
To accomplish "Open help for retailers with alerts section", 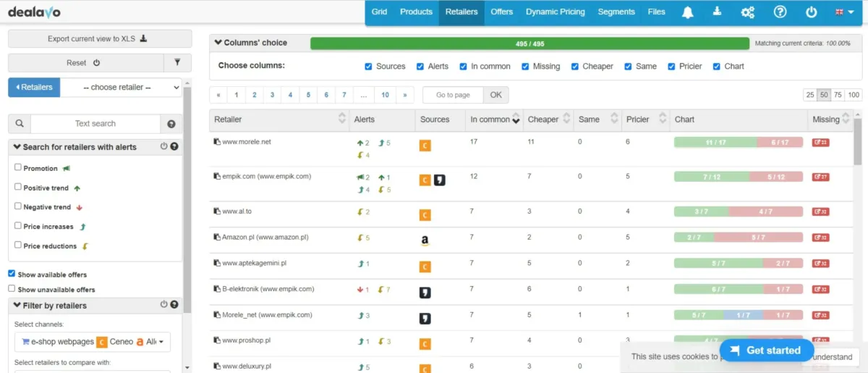I will tap(174, 146).
